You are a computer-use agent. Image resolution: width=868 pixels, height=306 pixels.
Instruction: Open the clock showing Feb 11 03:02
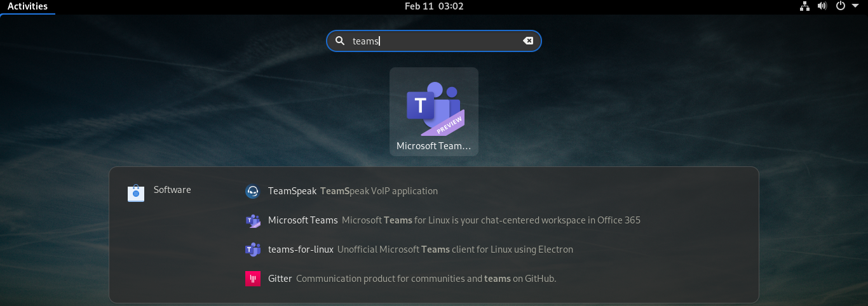[434, 6]
